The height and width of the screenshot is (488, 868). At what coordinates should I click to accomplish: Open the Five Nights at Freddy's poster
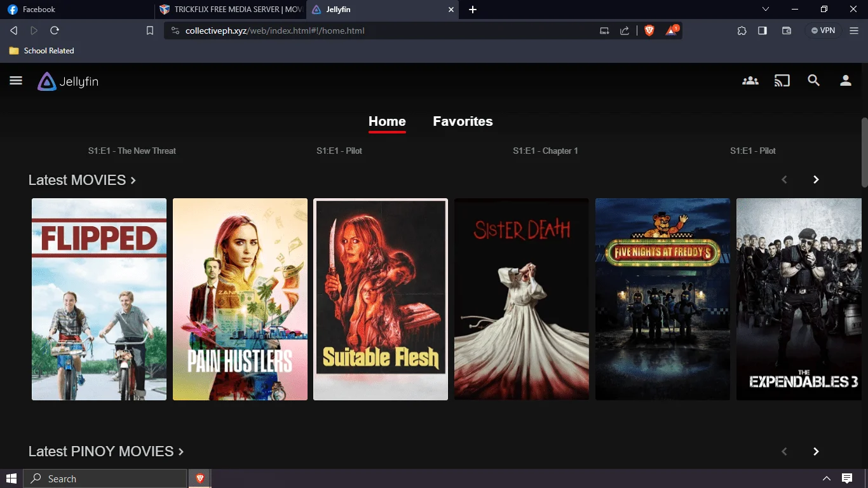tap(663, 299)
